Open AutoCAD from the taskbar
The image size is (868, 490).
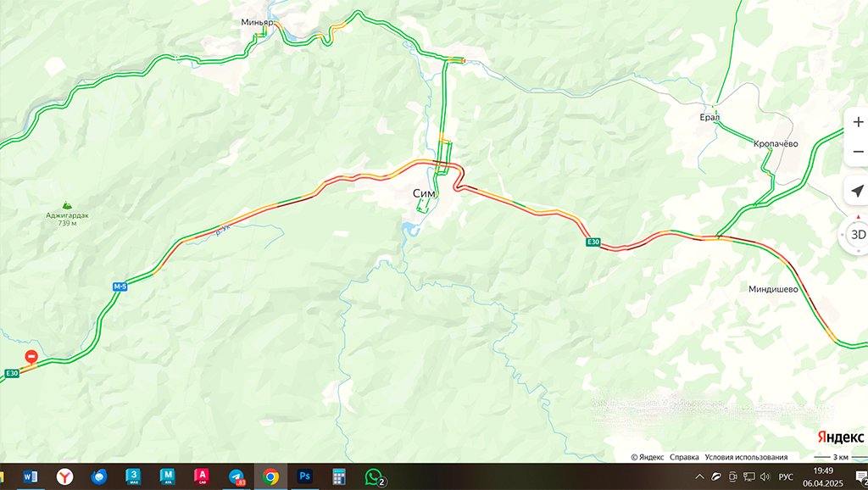coord(202,476)
